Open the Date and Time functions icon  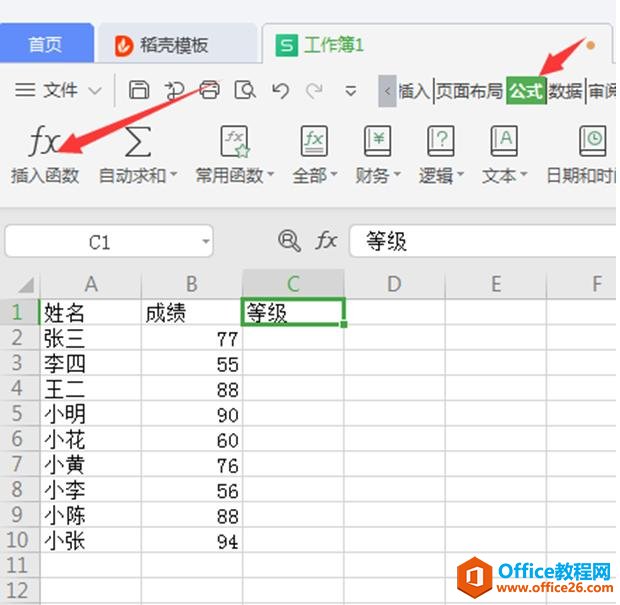pyautogui.click(x=593, y=141)
